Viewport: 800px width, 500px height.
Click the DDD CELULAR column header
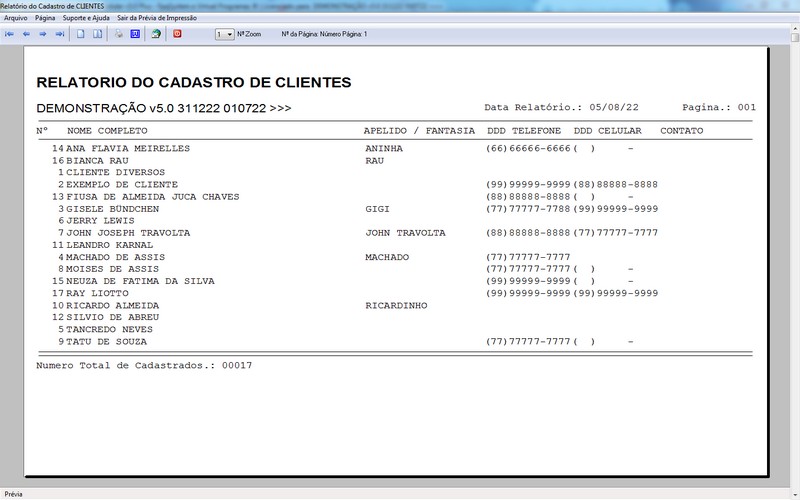coord(608,131)
